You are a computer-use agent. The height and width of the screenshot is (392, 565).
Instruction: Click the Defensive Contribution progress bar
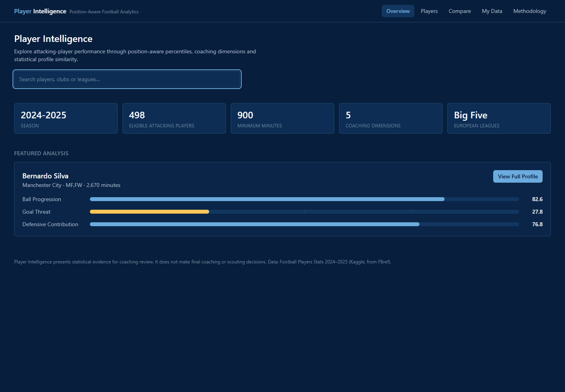pyautogui.click(x=304, y=224)
